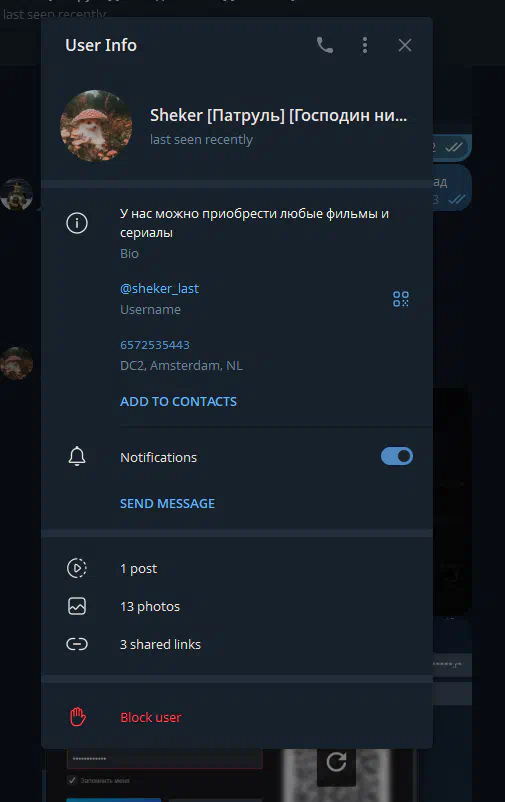The image size is (505, 802).
Task: Click the photos gallery icon
Action: (x=77, y=606)
